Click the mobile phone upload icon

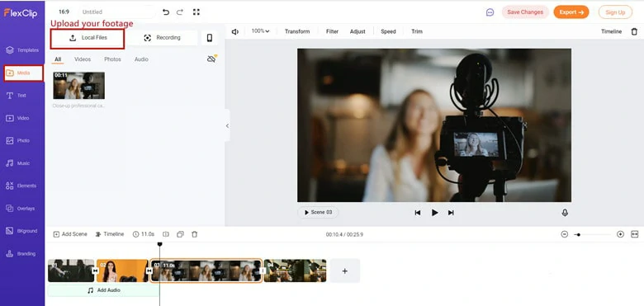pos(210,38)
